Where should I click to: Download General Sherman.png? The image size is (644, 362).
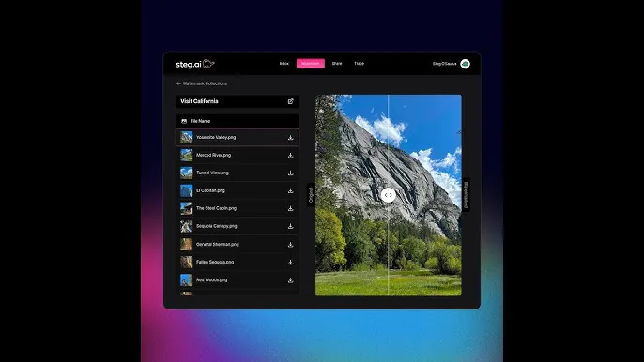pos(290,245)
